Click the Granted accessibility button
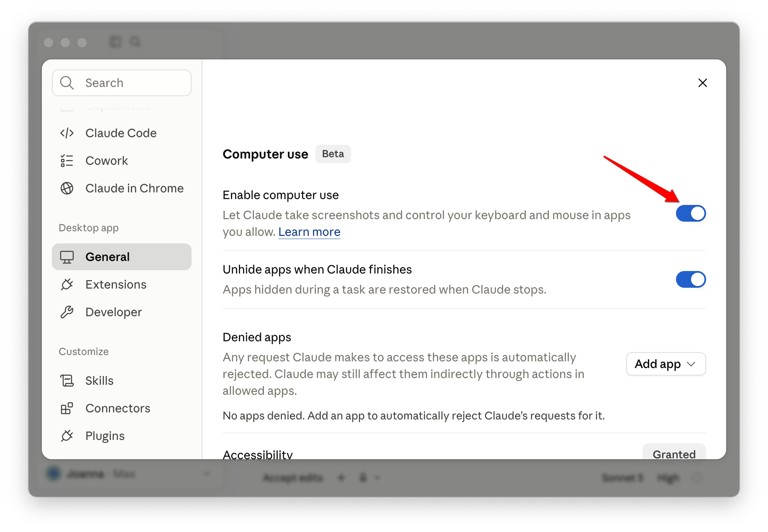The image size is (768, 532). tap(674, 452)
